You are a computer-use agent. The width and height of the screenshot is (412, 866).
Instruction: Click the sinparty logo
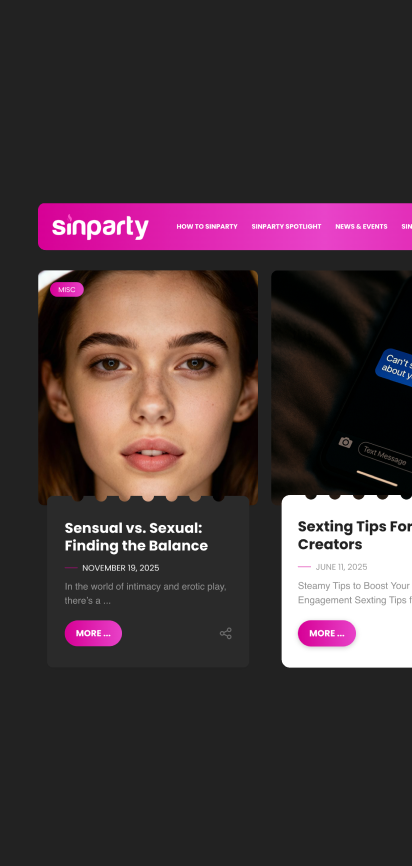tap(100, 226)
